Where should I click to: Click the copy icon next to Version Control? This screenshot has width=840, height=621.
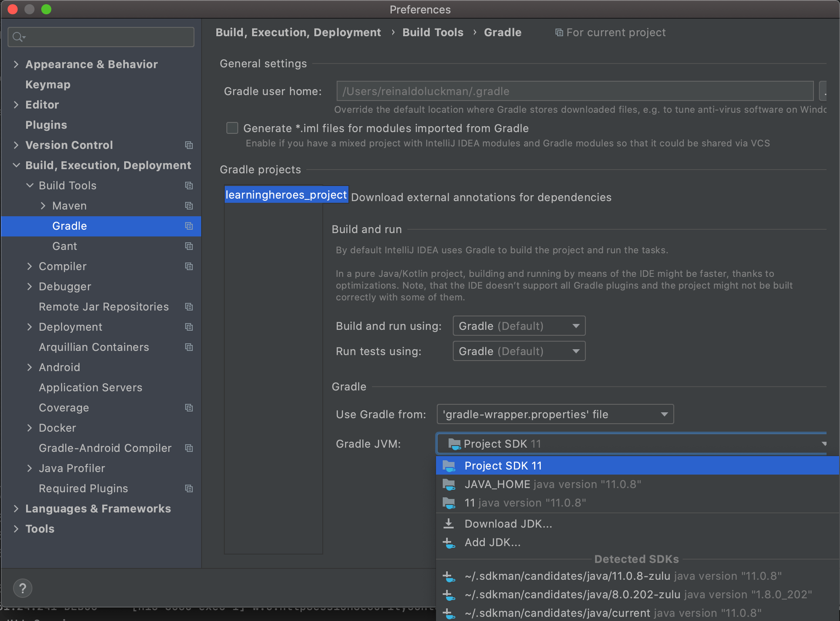[x=189, y=145]
